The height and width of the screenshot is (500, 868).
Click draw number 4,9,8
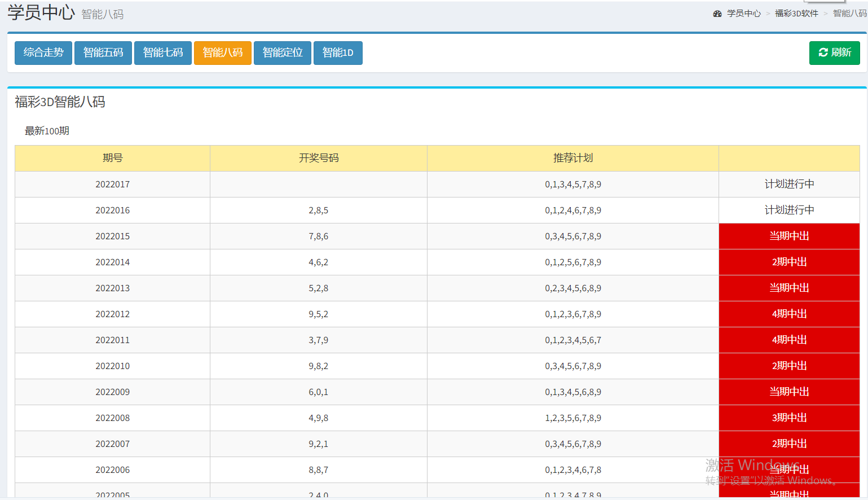(x=319, y=418)
